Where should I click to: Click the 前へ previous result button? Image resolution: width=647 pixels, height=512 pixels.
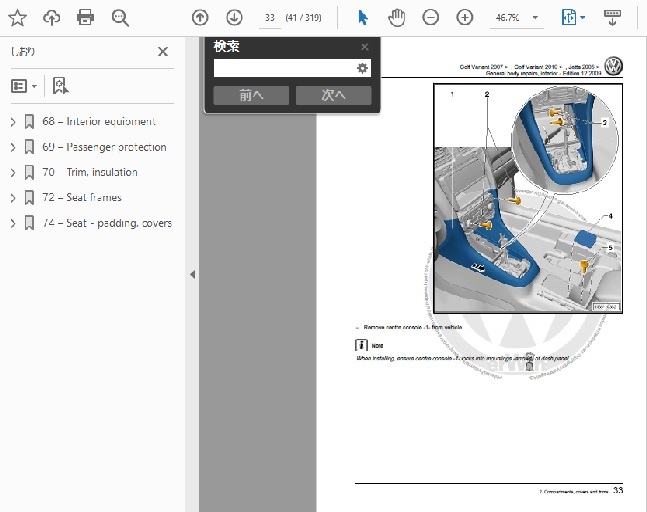click(251, 95)
